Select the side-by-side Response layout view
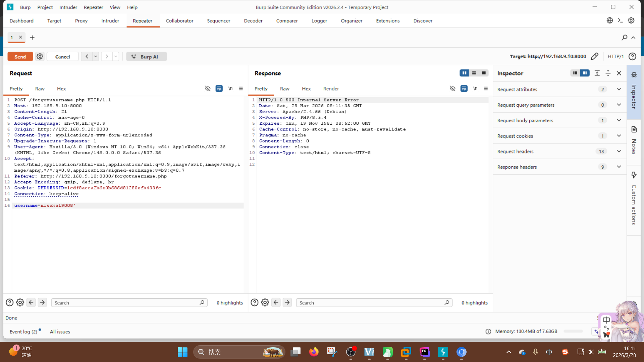This screenshot has height=362, width=644. coord(464,73)
